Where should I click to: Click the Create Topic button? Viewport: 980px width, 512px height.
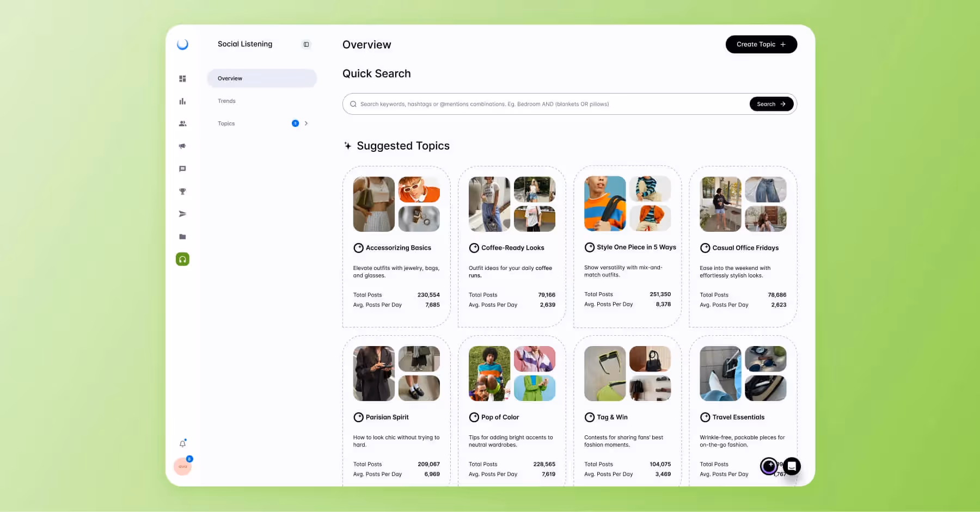(761, 44)
